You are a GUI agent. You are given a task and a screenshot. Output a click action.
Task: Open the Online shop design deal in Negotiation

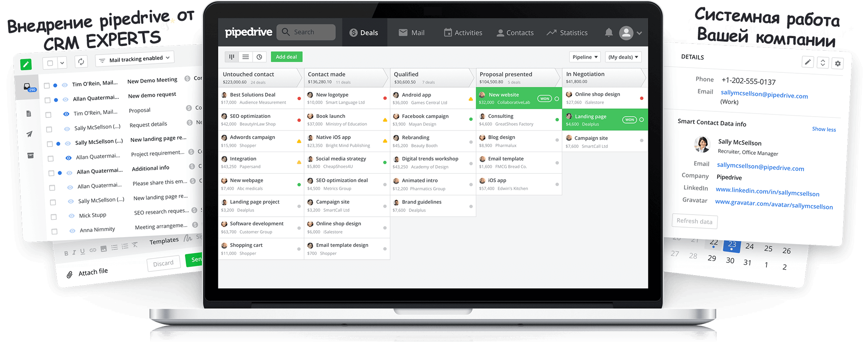click(605, 98)
